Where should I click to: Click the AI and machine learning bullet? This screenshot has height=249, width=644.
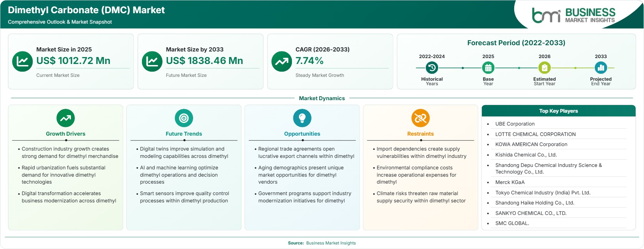tap(179, 175)
